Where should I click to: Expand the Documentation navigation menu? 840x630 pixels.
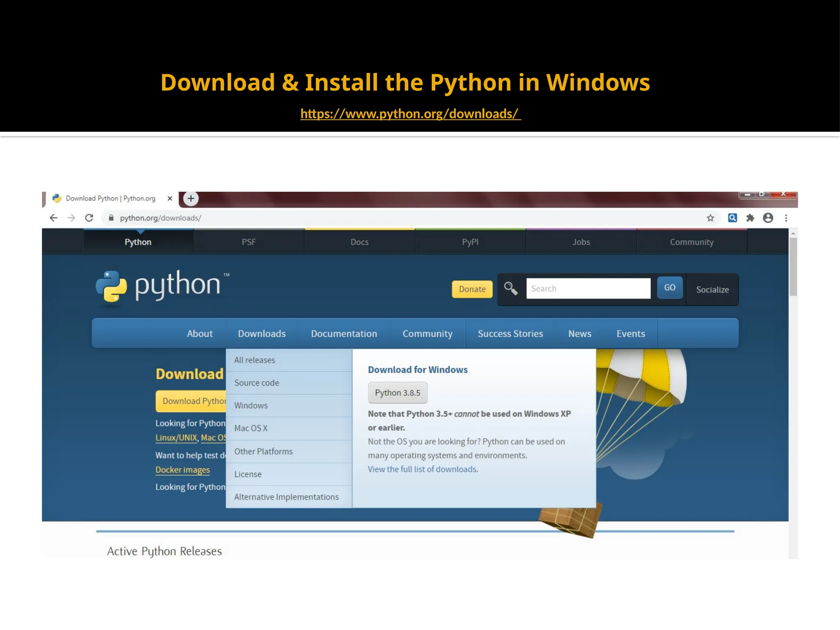(x=344, y=333)
